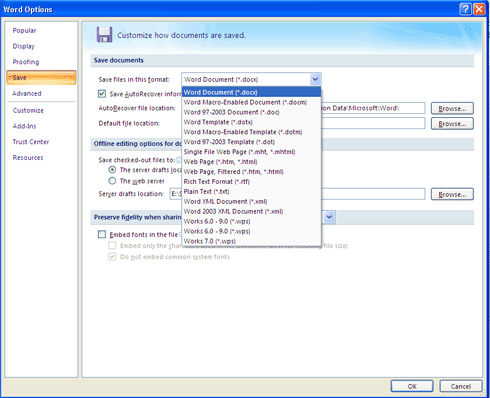The width and height of the screenshot is (490, 398).
Task: Click the Help question mark icon
Action: (465, 9)
